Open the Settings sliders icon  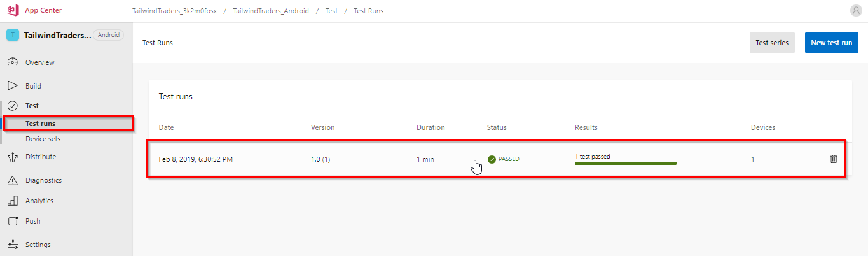tap(12, 245)
